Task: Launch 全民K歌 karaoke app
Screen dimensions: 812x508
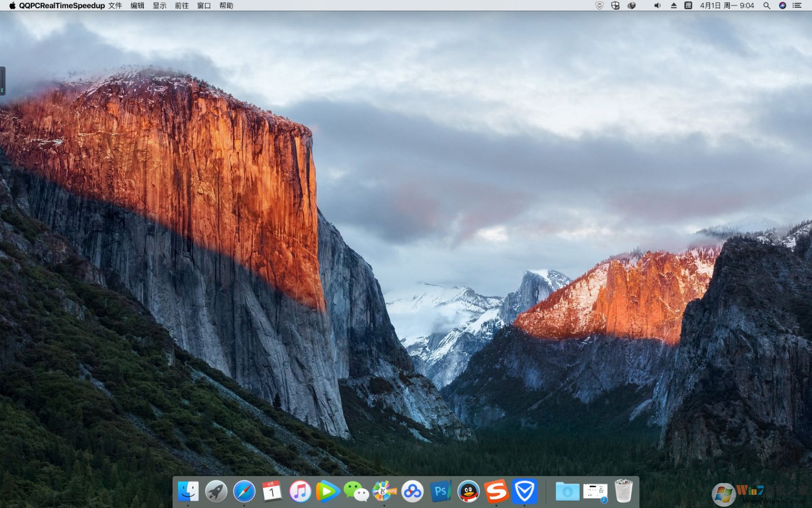Action: point(384,491)
